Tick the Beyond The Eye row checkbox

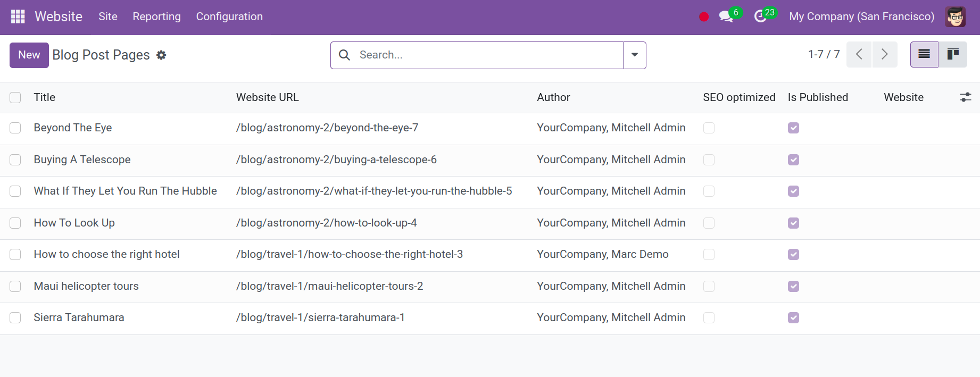pos(15,128)
